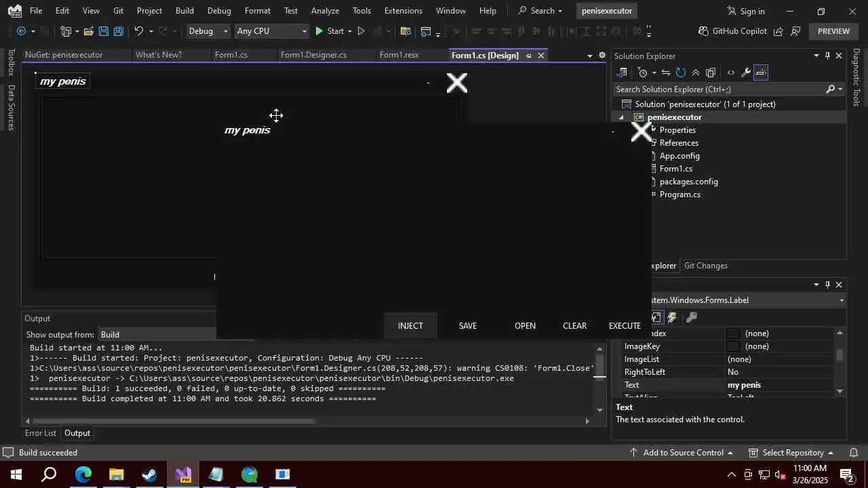Switch to the NuGet: penisexecutor tab
The image size is (868, 488).
pyautogui.click(x=64, y=55)
